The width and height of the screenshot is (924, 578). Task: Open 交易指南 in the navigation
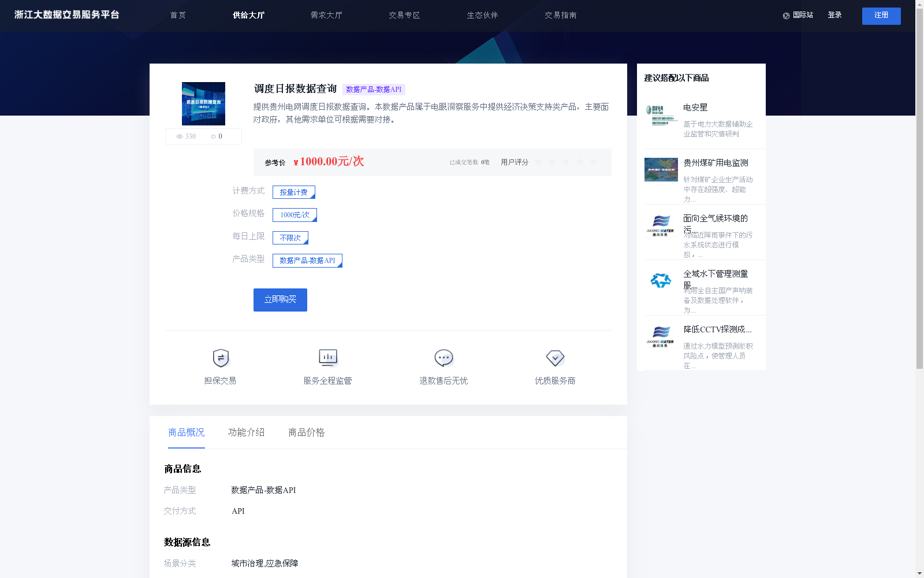pos(560,16)
